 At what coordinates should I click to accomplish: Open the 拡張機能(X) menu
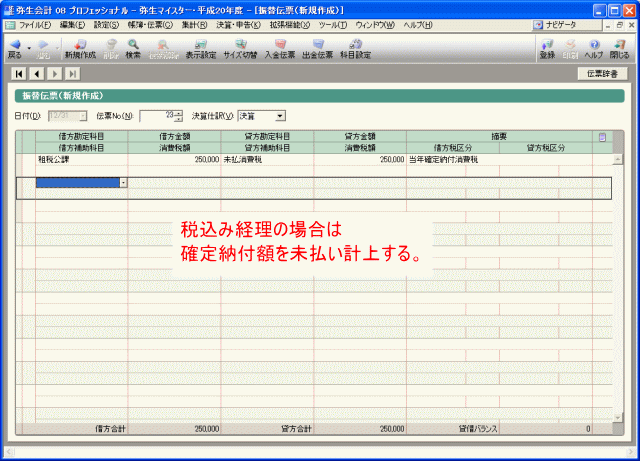click(x=290, y=25)
